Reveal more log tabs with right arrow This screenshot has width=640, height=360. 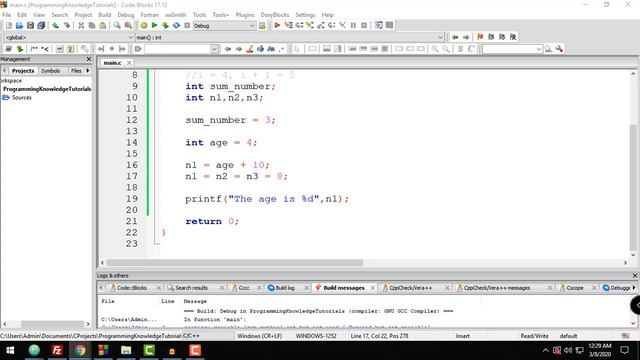(634, 288)
